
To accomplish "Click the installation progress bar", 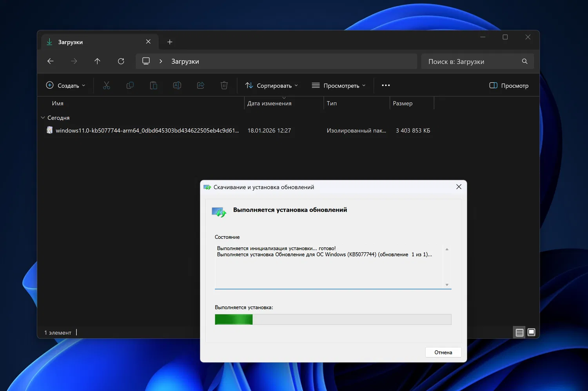I will (333, 319).
